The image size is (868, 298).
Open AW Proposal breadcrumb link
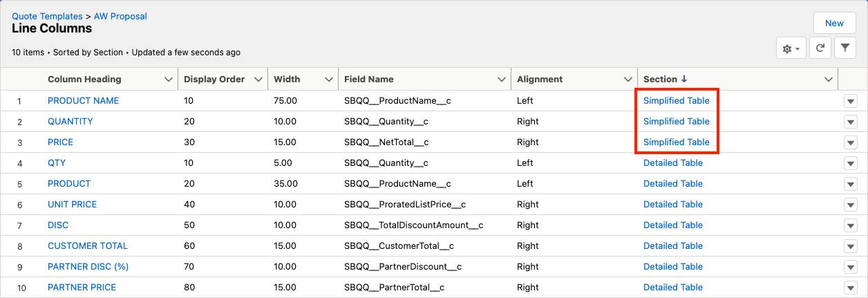120,16
